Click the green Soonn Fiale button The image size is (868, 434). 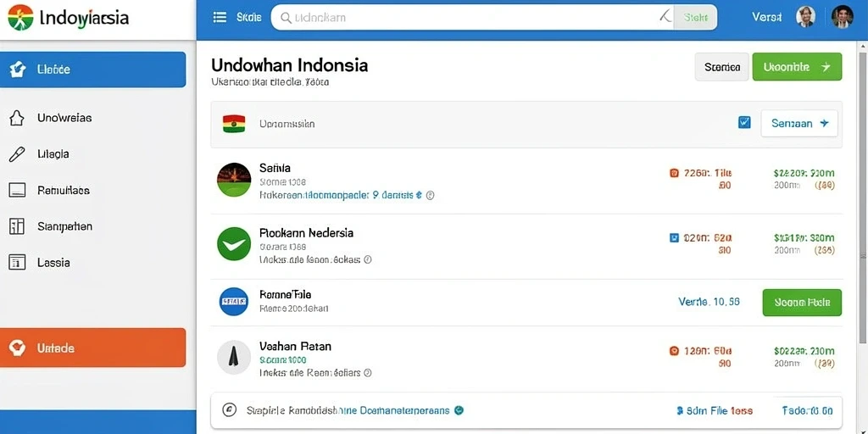pos(802,303)
